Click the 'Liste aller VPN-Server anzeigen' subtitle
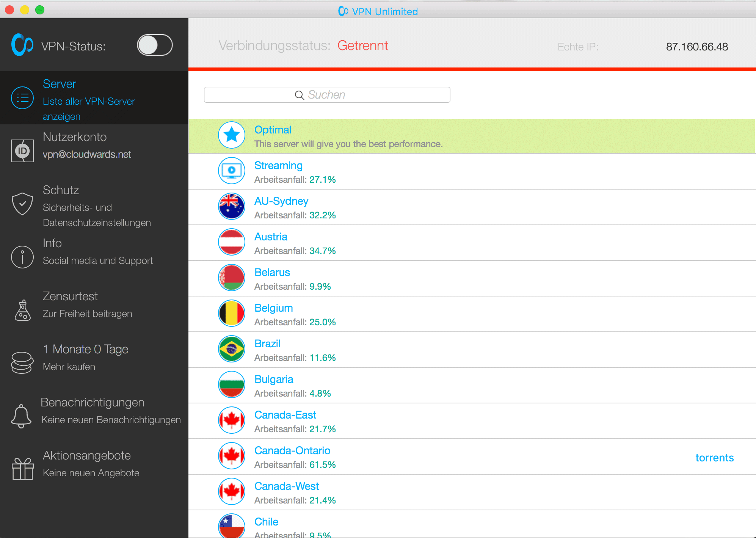The width and height of the screenshot is (756, 538). [89, 109]
